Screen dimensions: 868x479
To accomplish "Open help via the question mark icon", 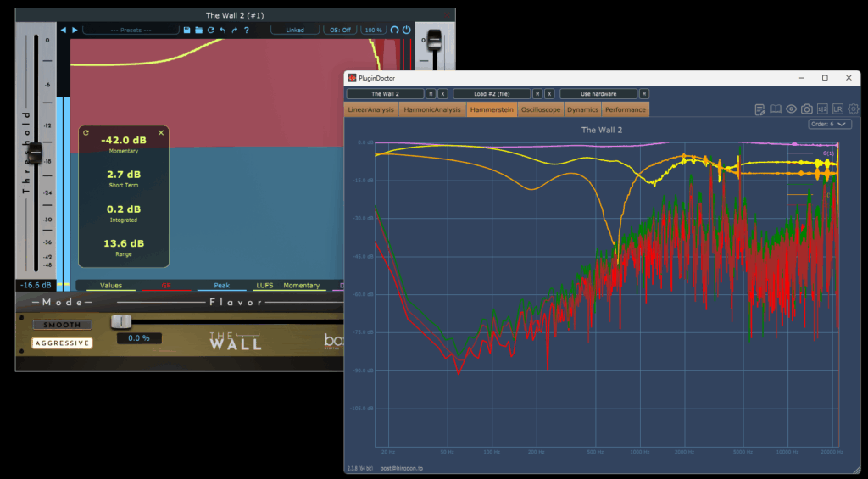I will click(x=247, y=30).
